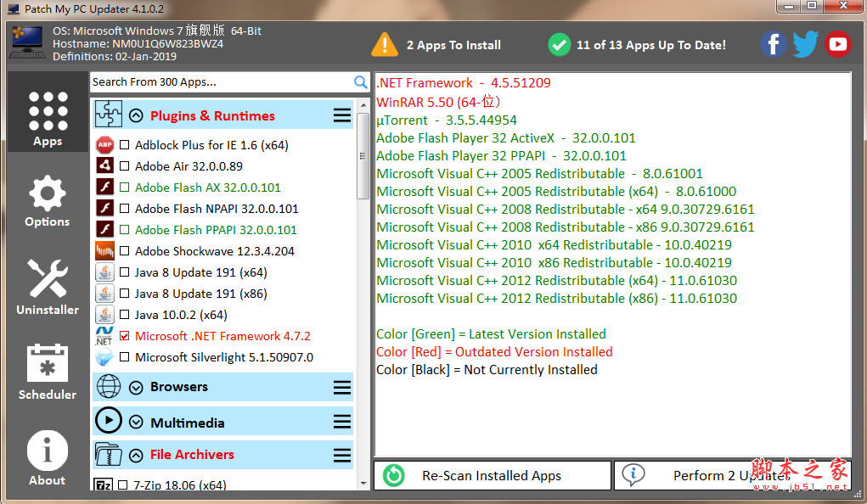This screenshot has width=867, height=504.
Task: Click Re-Scan Installed Apps button
Action: pos(493,475)
